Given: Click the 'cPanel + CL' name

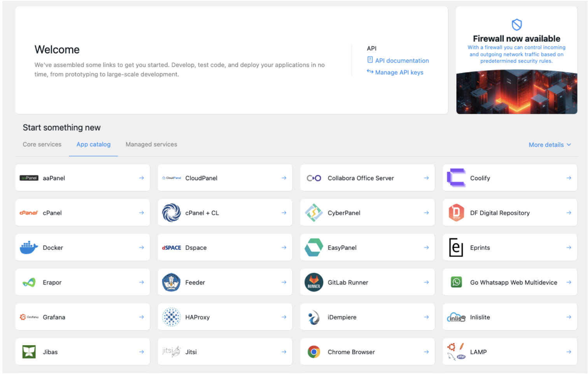Looking at the screenshot, I should [202, 213].
